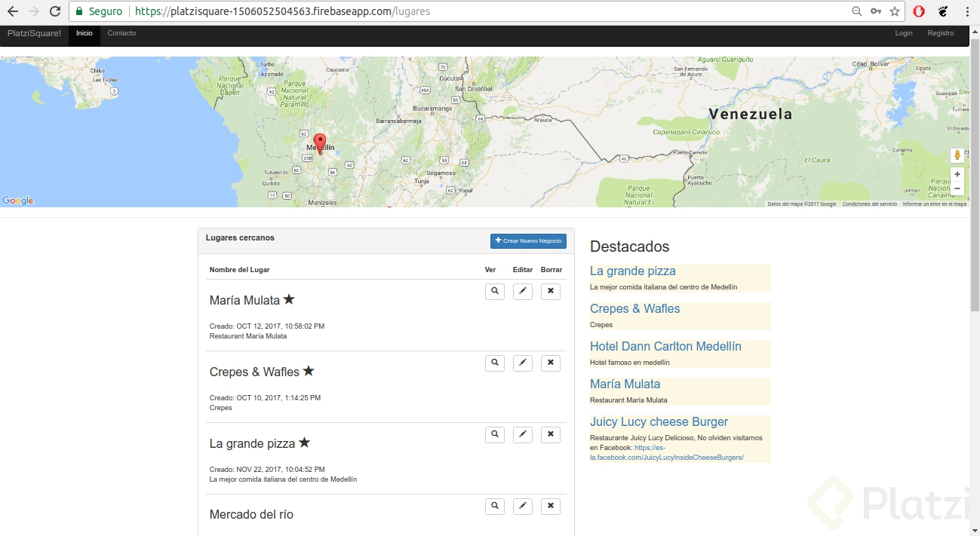Click Condiciones del servicio on the map
Screen dimensions: 980x536
tap(870, 204)
